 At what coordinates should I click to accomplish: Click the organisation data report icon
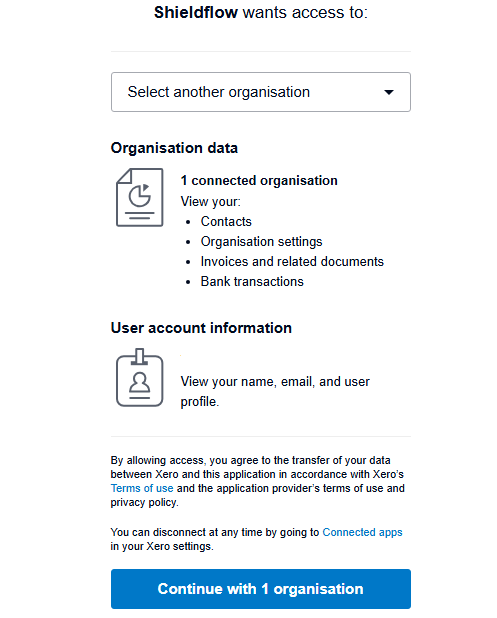tap(140, 197)
